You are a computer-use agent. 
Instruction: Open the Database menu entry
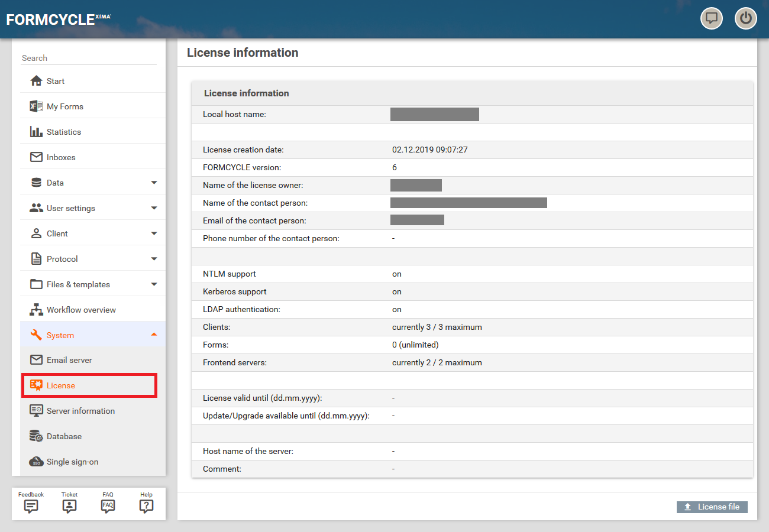[64, 436]
